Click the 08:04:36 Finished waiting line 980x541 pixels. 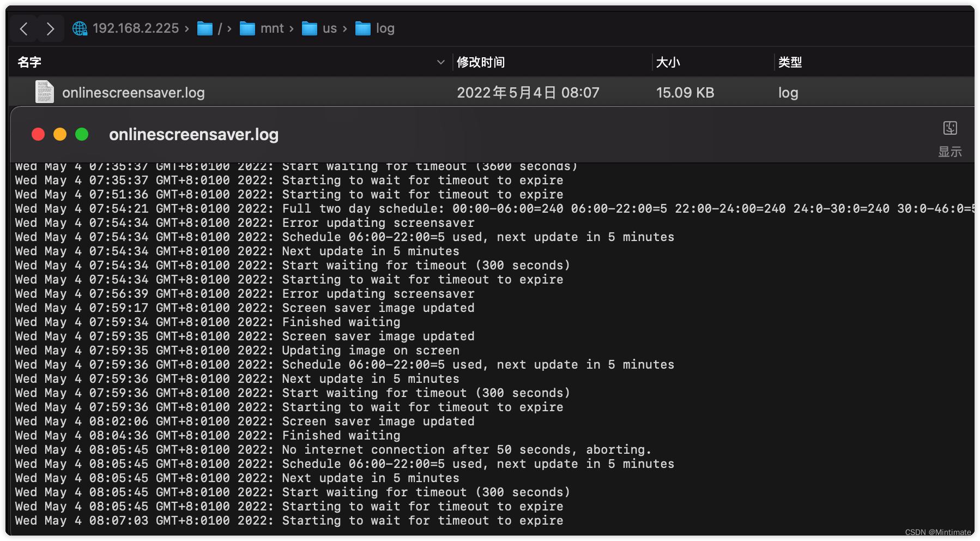[208, 436]
